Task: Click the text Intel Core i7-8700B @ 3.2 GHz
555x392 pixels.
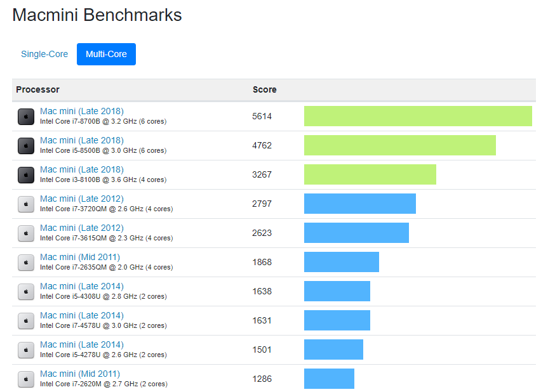Action: pyautogui.click(x=88, y=121)
